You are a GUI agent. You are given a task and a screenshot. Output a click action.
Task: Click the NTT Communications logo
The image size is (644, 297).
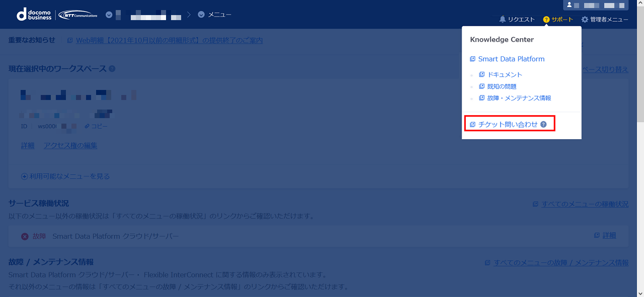[78, 15]
